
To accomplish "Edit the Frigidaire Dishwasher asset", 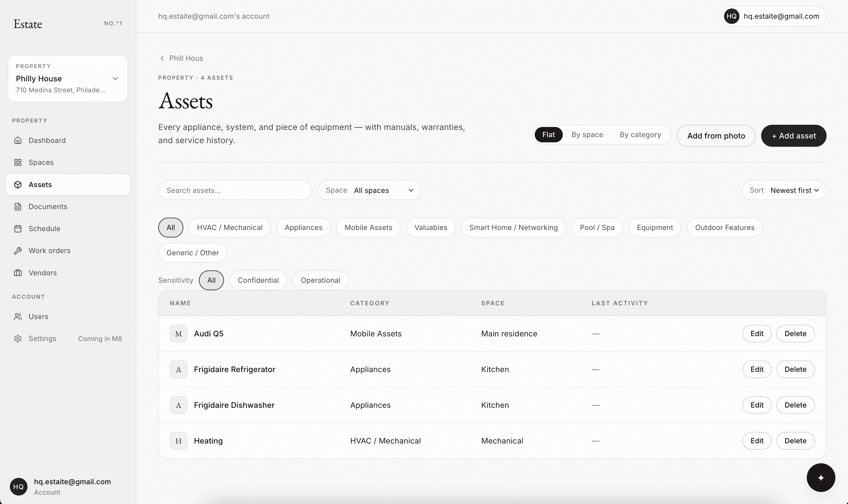I will coord(757,405).
